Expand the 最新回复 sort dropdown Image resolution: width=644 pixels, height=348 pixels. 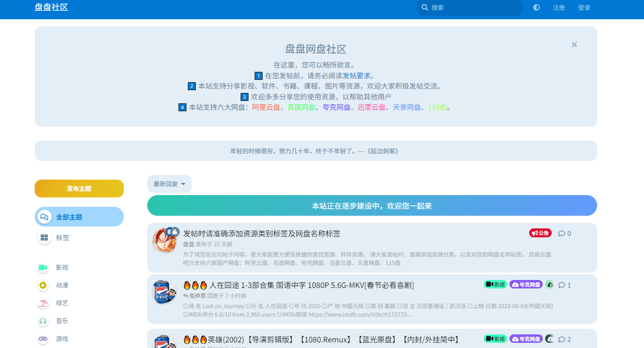point(169,184)
